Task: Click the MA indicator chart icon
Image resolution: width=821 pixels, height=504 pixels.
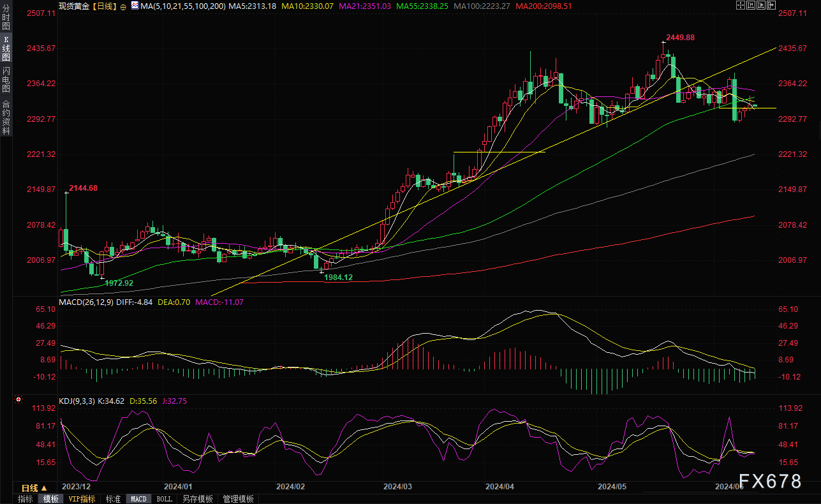Action: [x=135, y=5]
